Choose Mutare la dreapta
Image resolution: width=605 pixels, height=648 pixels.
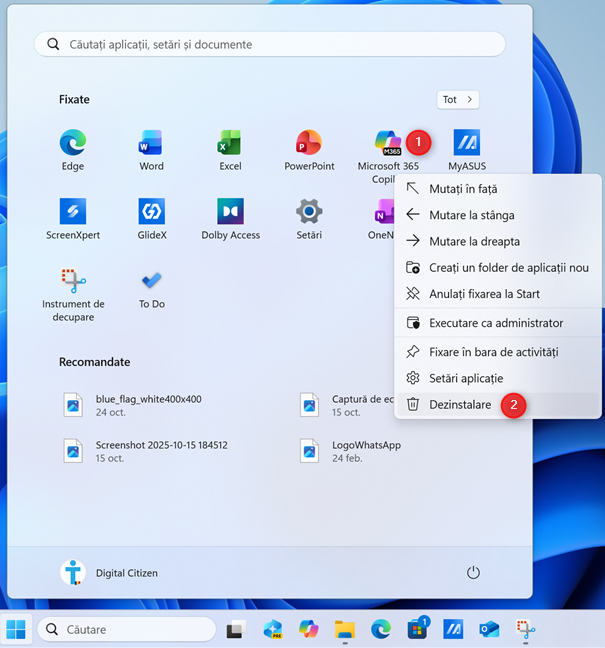[498, 241]
